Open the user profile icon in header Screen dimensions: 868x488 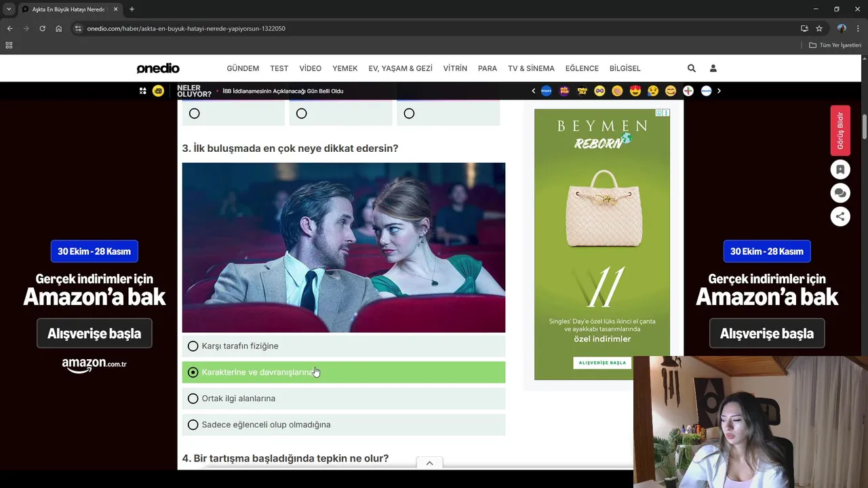[x=713, y=68]
